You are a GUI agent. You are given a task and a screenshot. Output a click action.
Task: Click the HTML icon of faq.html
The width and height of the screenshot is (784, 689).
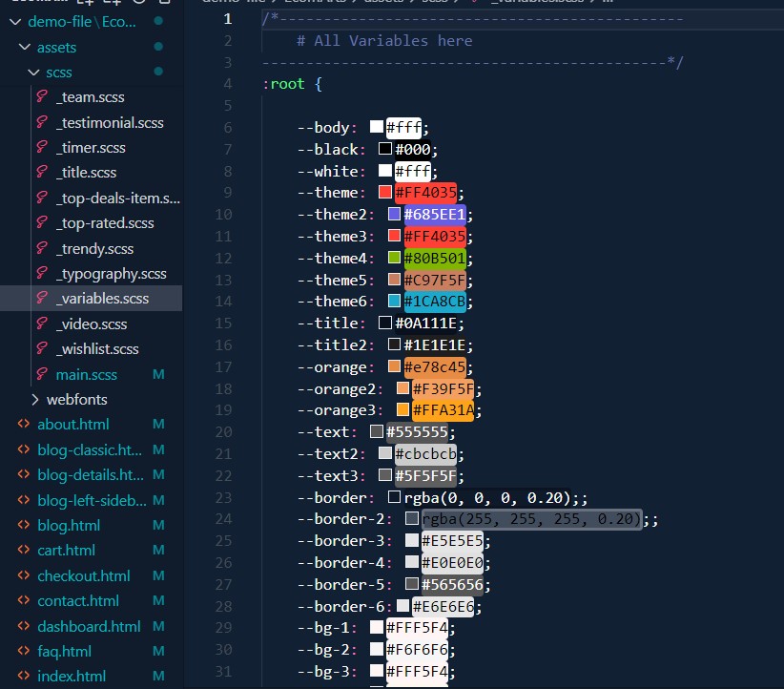[x=24, y=652]
